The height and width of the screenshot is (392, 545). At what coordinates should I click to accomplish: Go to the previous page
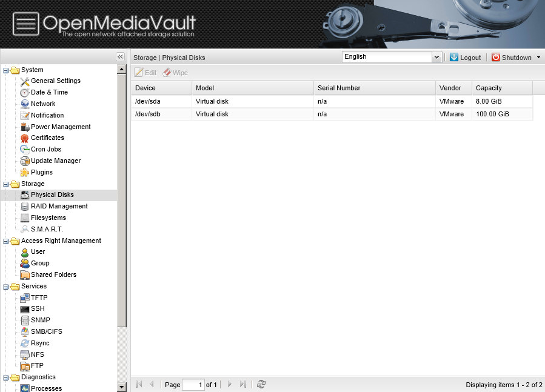click(x=152, y=384)
